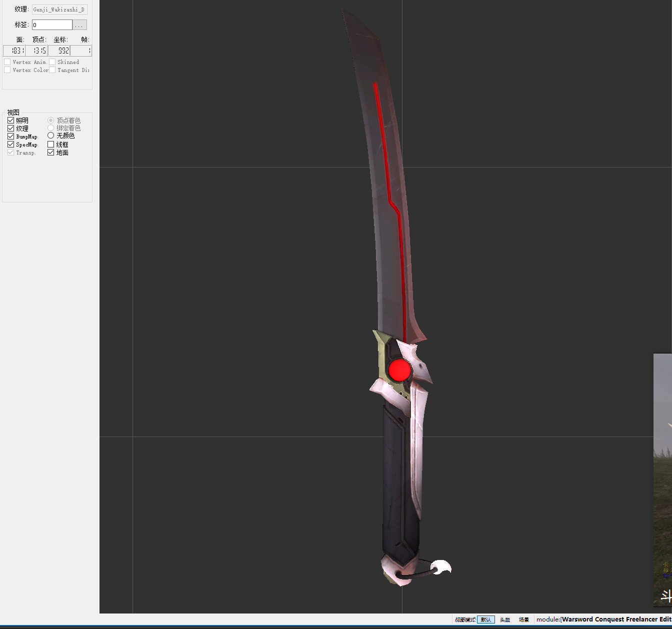
Task: Click the red gem on the sword guard
Action: (x=399, y=370)
